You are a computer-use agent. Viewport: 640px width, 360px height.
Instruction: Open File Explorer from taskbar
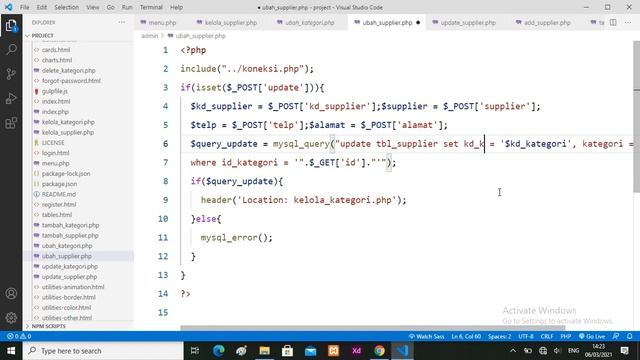tap(264, 351)
